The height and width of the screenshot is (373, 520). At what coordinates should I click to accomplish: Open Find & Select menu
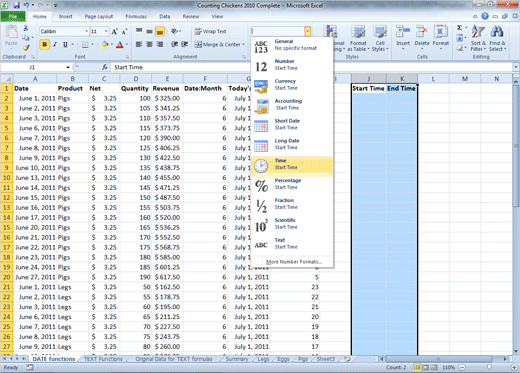[497, 38]
